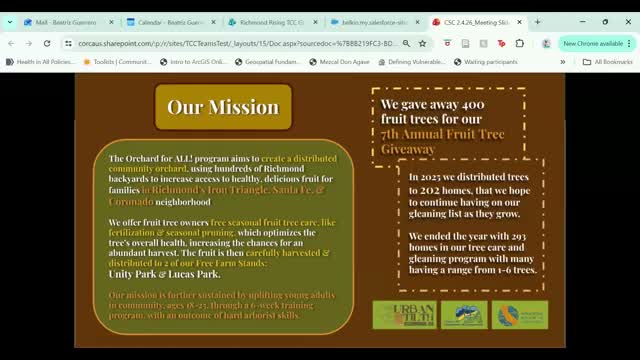The image size is (640, 360).
Task: Click the gray square extension icon
Action: click(x=483, y=43)
